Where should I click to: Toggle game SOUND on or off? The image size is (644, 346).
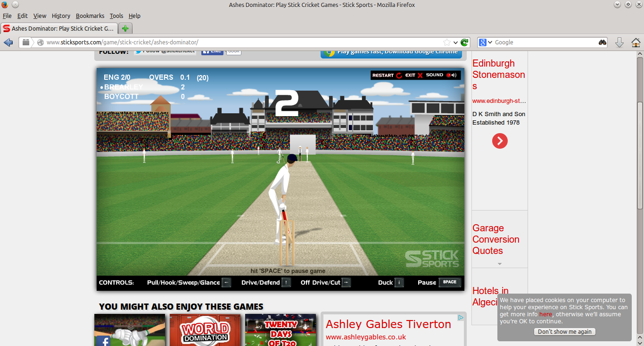[x=441, y=75]
